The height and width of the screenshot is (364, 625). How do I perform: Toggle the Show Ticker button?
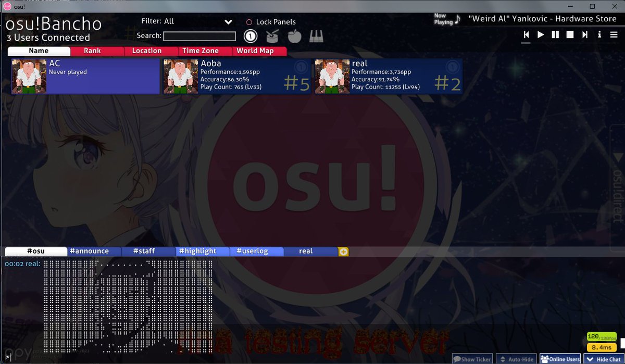472,359
